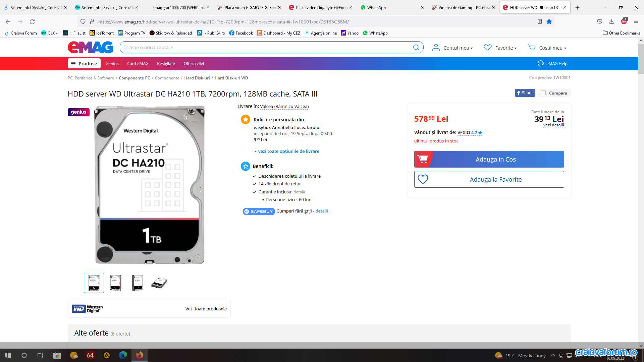Change delivery location Vâlcea (Râmnicu Vâlcea)
Screen dimensions: 644x362
pos(284,107)
